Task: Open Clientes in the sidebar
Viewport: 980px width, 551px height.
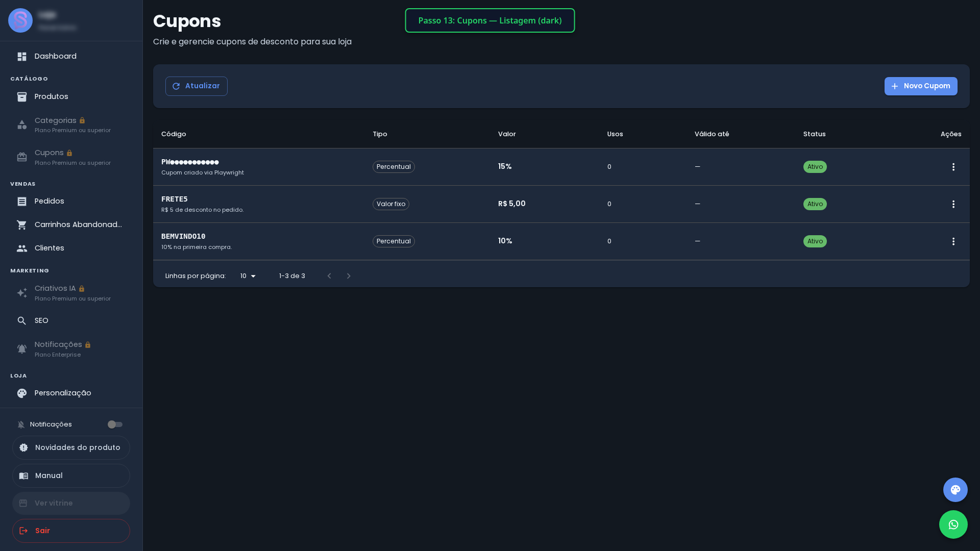Action: (x=71, y=248)
